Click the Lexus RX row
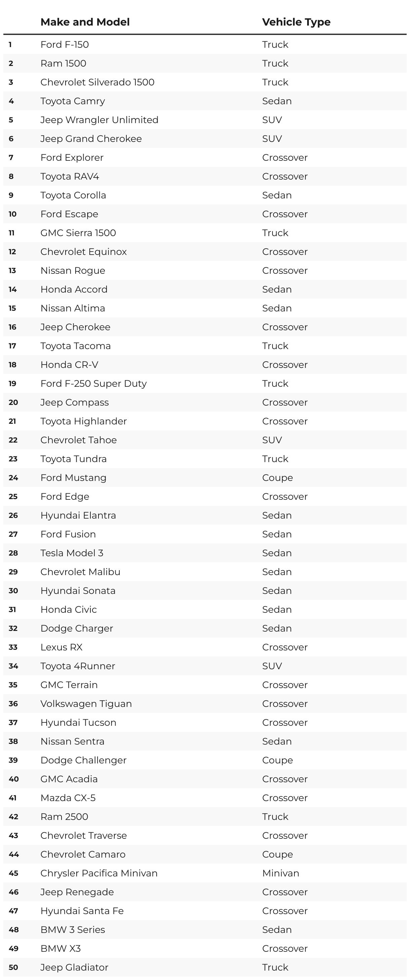 (205, 647)
